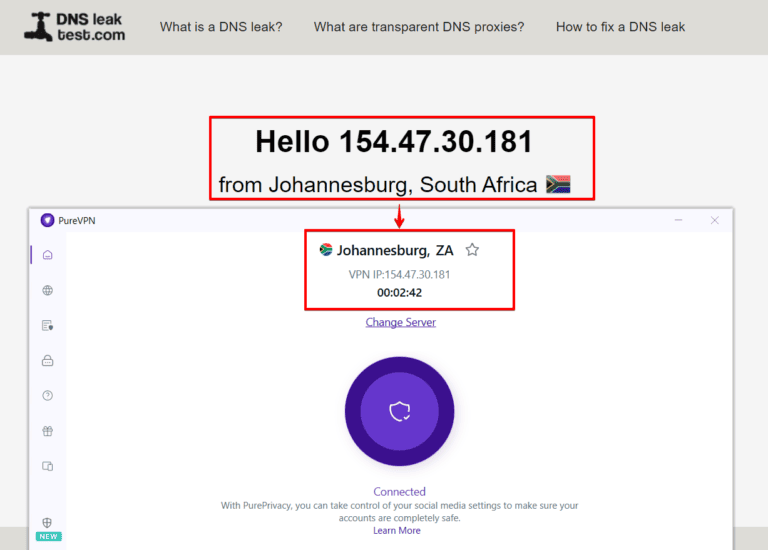
Task: Open the devices sidebar icon
Action: click(x=47, y=466)
